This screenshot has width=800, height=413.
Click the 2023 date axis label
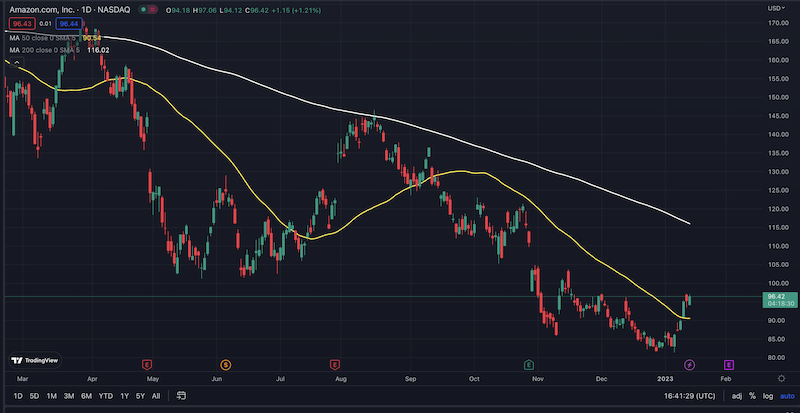point(666,379)
